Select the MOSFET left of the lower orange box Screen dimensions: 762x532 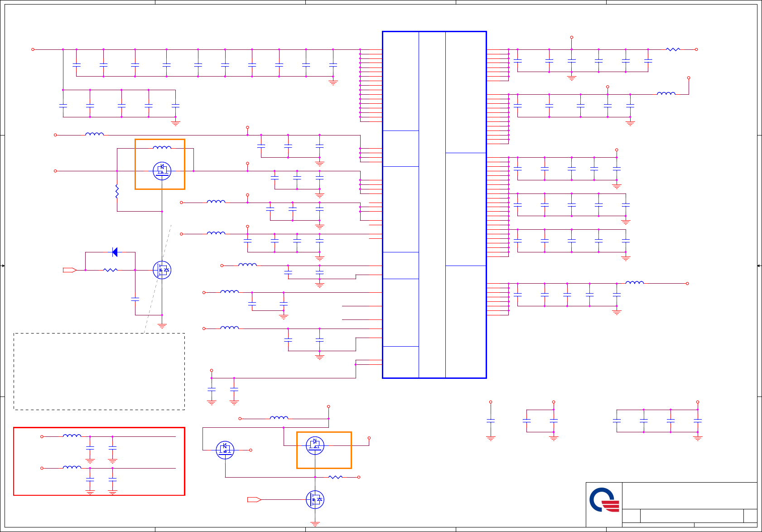click(x=225, y=450)
